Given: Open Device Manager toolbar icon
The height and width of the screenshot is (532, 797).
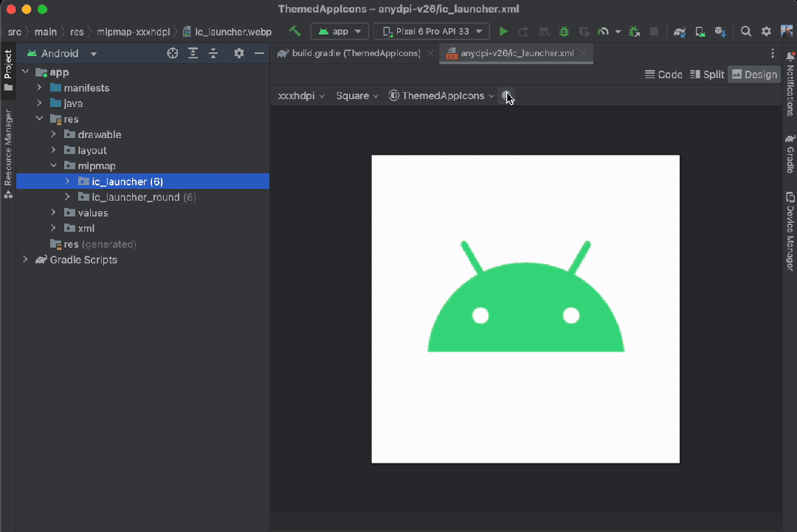Looking at the screenshot, I should (x=700, y=32).
